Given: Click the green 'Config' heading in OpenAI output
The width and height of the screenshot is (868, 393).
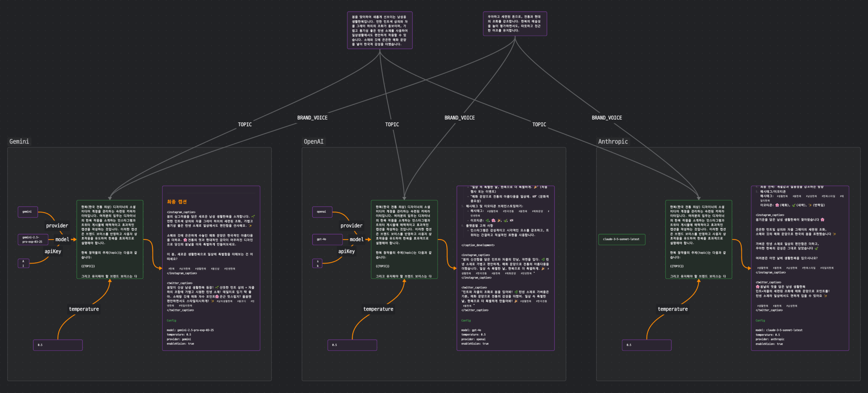Looking at the screenshot, I should pyautogui.click(x=466, y=320).
